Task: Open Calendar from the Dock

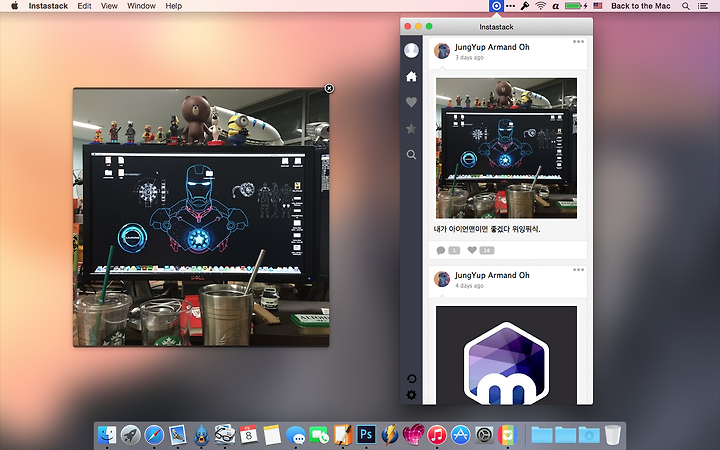Action: pos(248,434)
